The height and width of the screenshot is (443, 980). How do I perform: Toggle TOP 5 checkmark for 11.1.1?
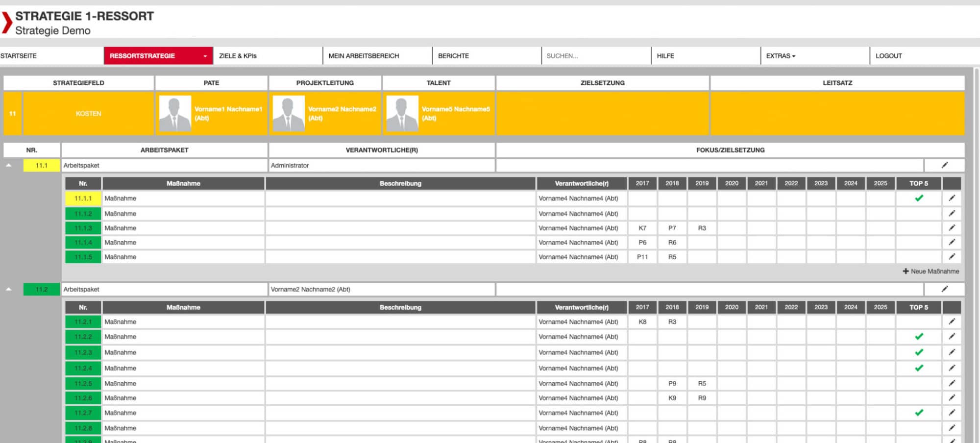pyautogui.click(x=919, y=198)
